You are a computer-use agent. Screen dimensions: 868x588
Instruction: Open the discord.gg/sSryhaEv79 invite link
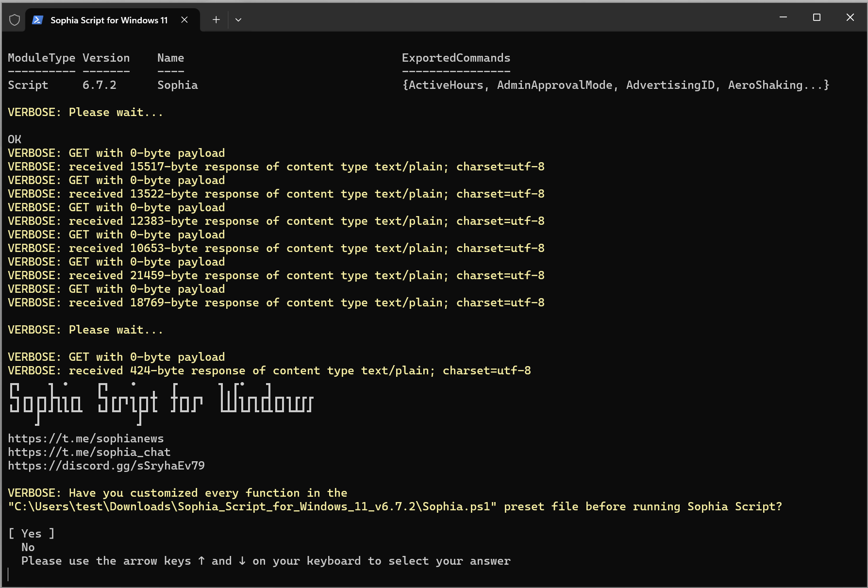[x=106, y=466]
